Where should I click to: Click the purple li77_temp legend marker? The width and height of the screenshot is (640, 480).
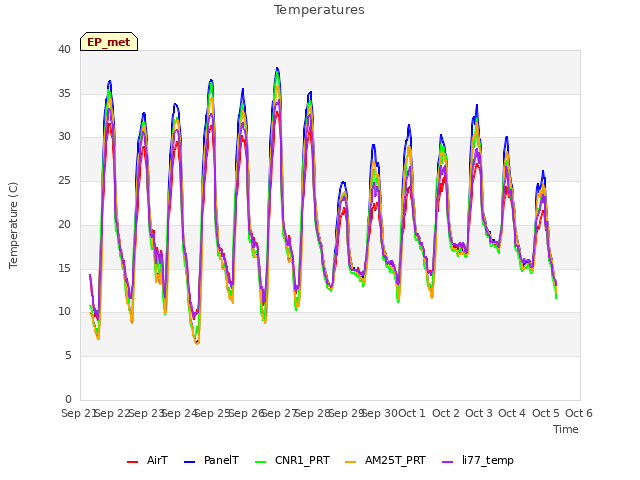point(447,462)
